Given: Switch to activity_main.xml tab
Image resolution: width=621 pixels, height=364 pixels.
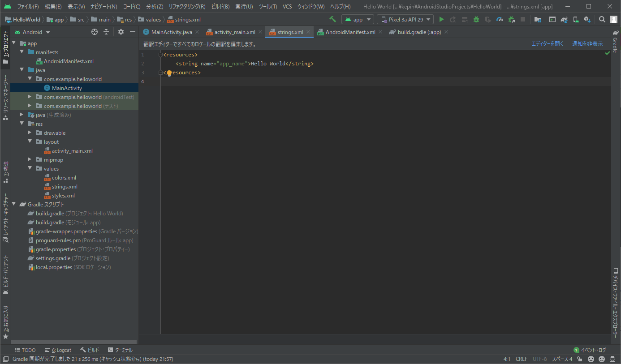Looking at the screenshot, I should [x=235, y=32].
